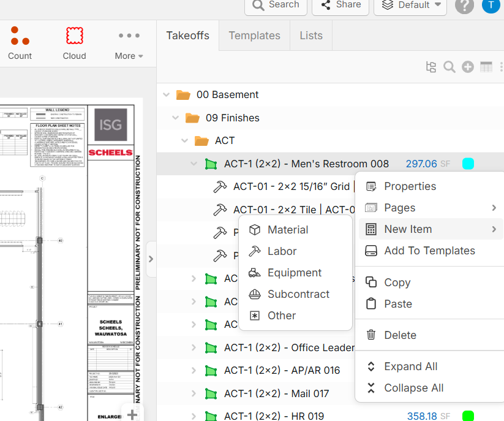Open the help question mark icon

(x=464, y=6)
